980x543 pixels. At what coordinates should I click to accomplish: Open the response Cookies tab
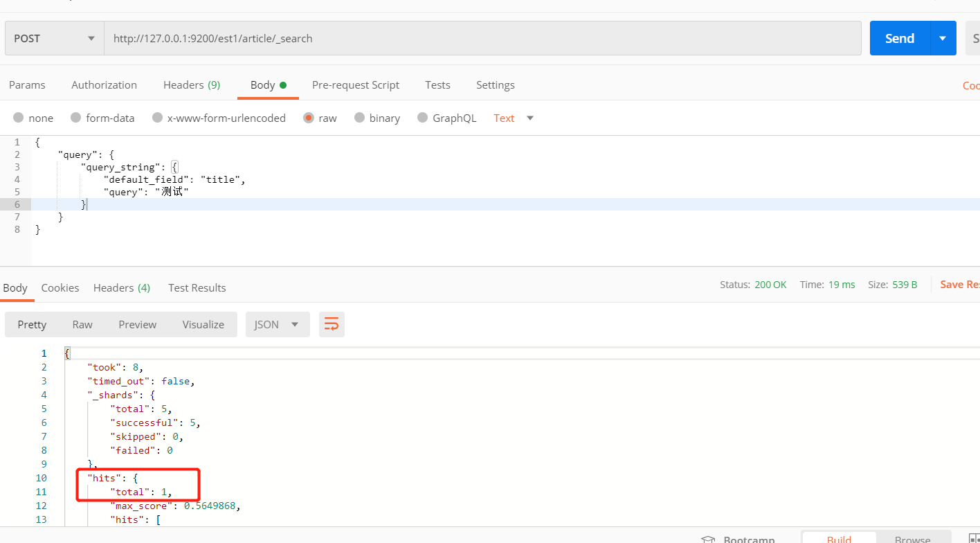pyautogui.click(x=60, y=287)
